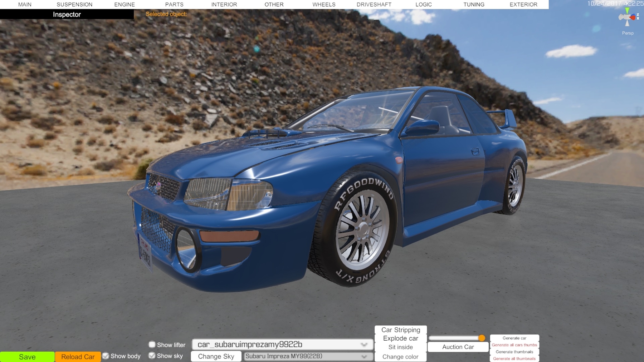
Task: Click the center cube of orientation gizmo
Action: click(x=627, y=17)
